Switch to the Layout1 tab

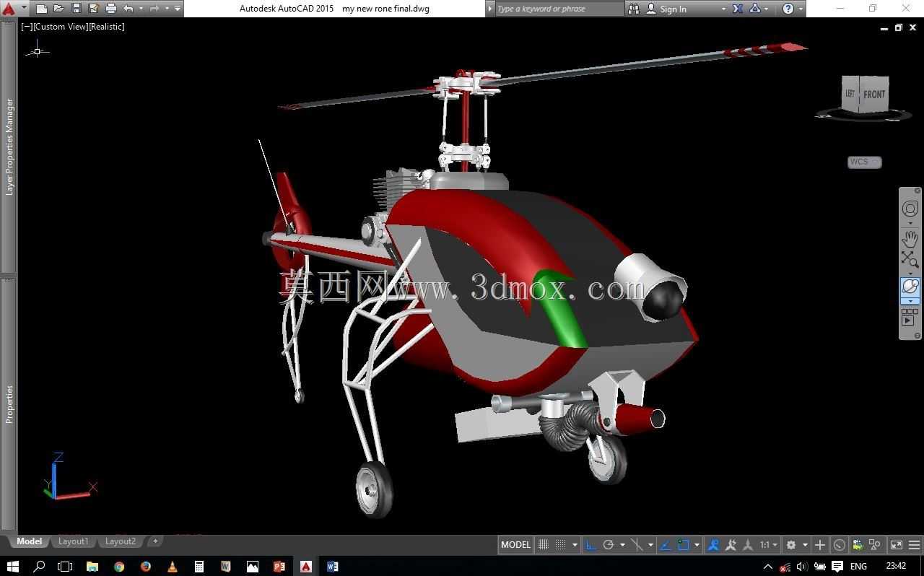(73, 541)
